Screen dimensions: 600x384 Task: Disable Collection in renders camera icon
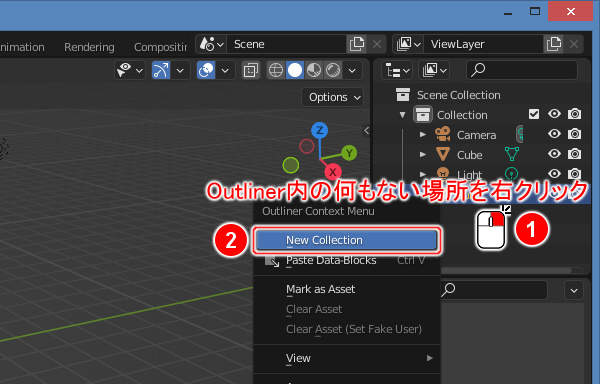574,114
